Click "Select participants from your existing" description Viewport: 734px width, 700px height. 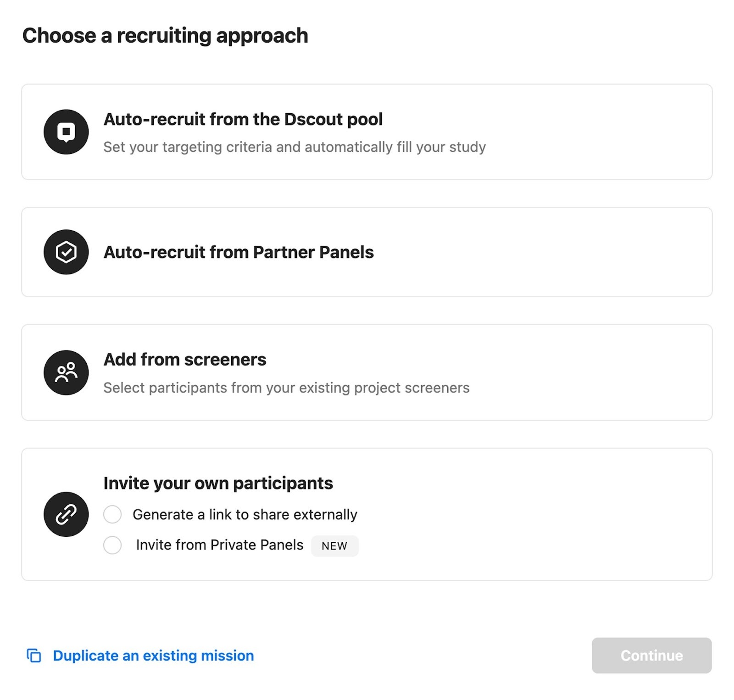[x=286, y=388]
